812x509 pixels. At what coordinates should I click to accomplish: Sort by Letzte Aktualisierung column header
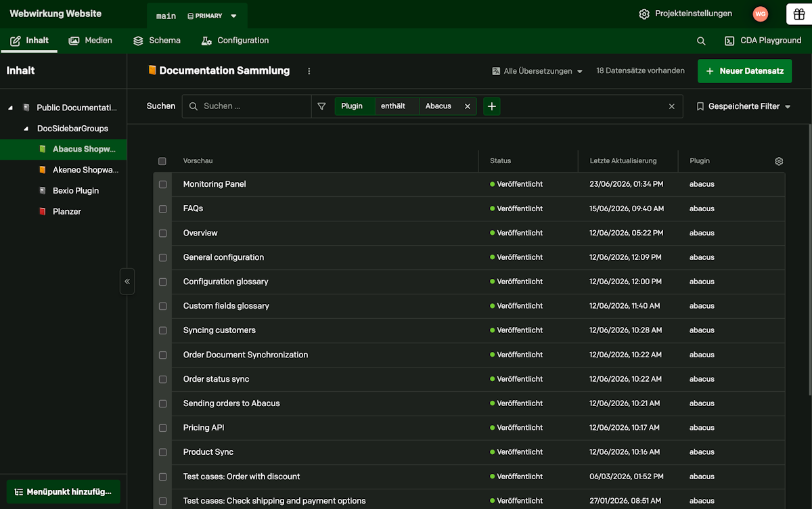click(623, 161)
